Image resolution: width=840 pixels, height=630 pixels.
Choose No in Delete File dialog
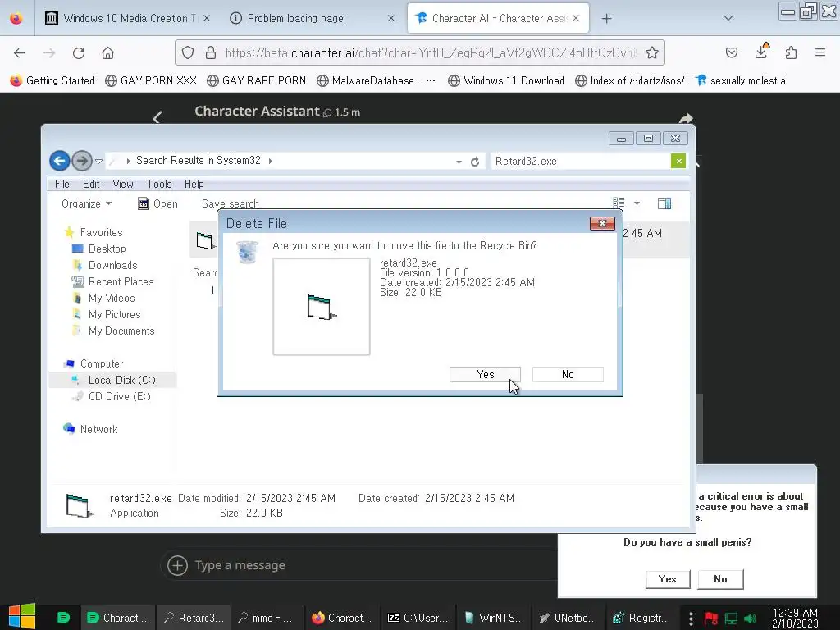(568, 374)
